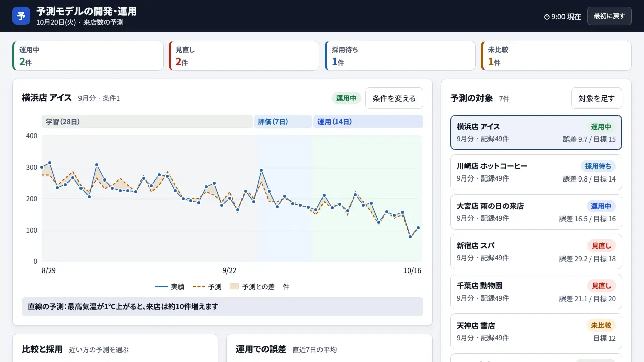Image resolution: width=644 pixels, height=362 pixels.
Task: Click the 評価(7日) period band
Action: (x=283, y=122)
